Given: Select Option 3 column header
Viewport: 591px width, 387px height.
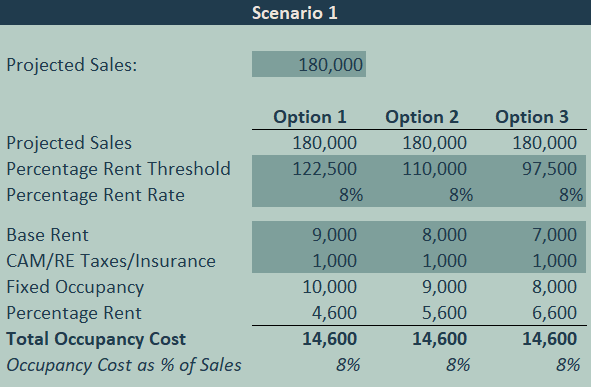Looking at the screenshot, I should click(x=531, y=117).
